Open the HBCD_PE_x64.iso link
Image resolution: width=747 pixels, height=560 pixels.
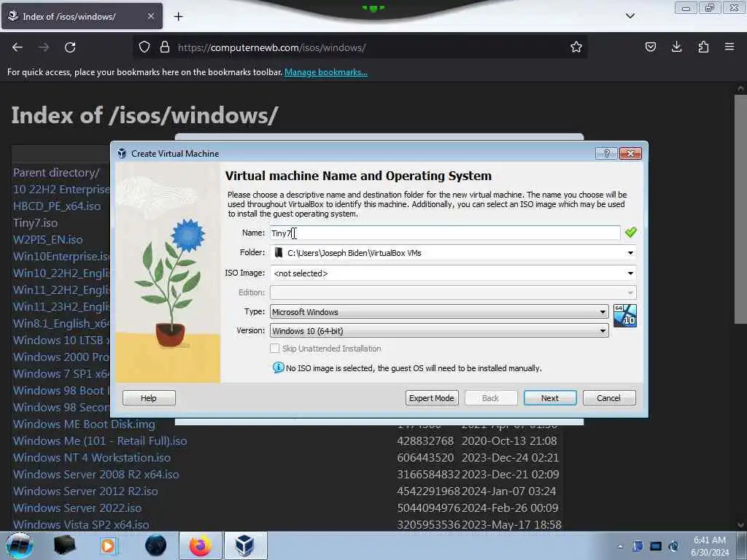pos(57,206)
